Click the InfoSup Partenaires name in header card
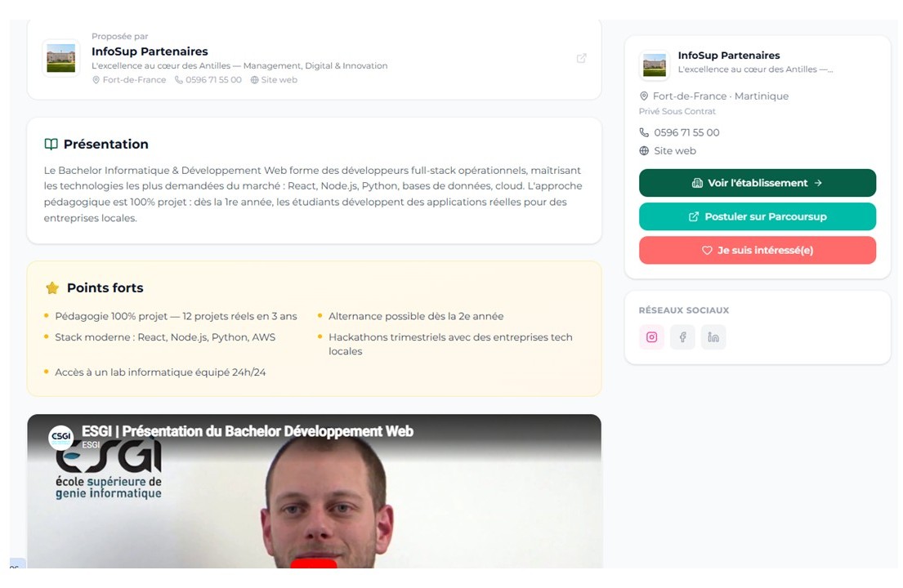903x588 pixels. coord(150,51)
